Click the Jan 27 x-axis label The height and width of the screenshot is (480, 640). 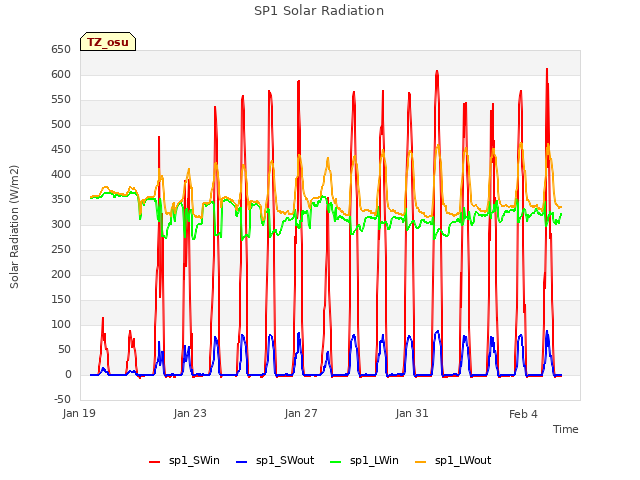[301, 413]
